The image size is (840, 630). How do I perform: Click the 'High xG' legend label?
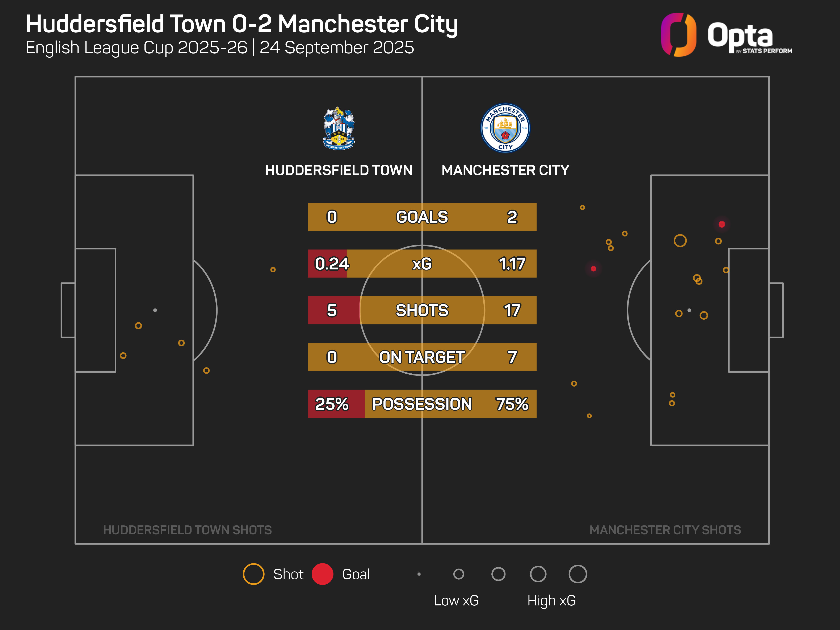point(551,600)
